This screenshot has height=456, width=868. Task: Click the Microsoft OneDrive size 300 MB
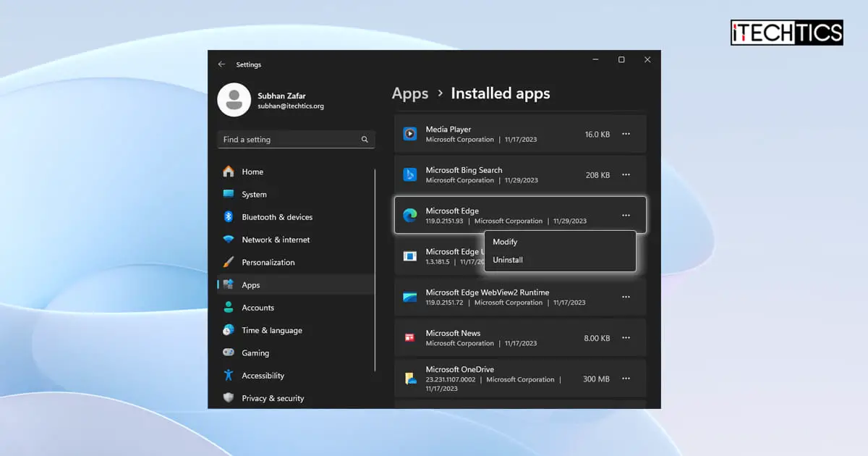coord(597,379)
